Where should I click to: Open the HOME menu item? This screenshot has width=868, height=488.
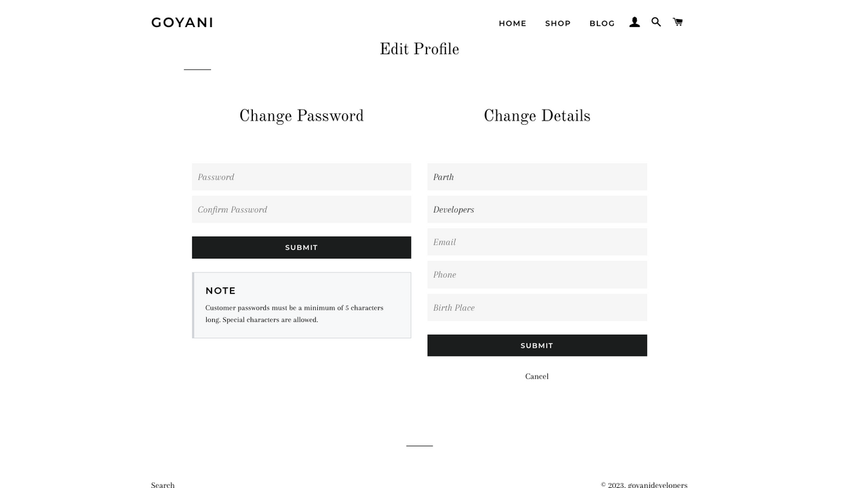(513, 23)
